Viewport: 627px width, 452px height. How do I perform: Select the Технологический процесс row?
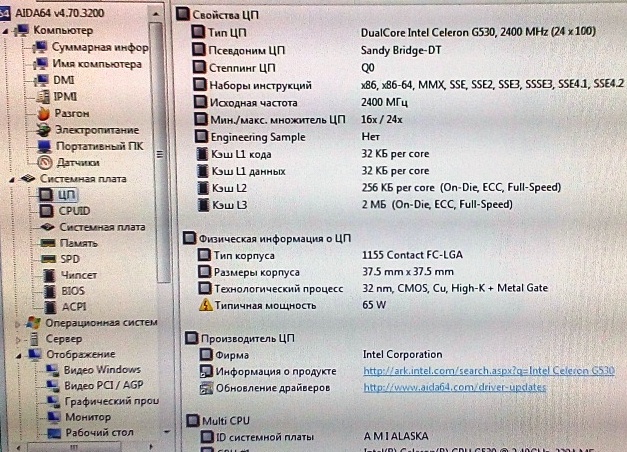[373, 288]
